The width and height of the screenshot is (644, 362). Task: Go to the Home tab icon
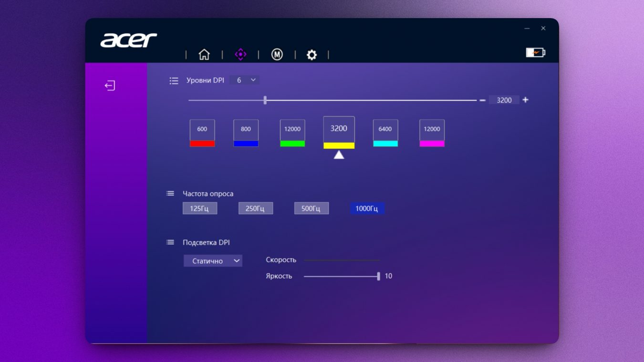(204, 54)
